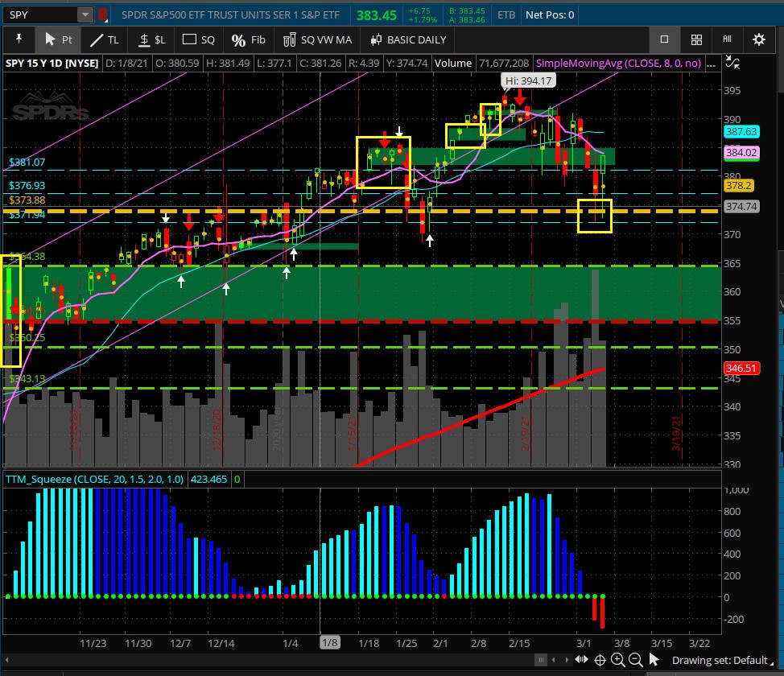
Task: Select the Fib retracement tool
Action: click(249, 40)
